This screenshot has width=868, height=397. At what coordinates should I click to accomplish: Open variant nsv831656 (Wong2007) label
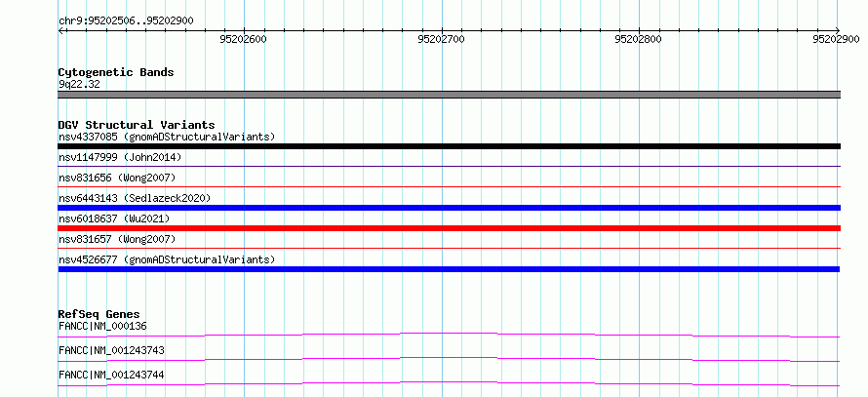(x=117, y=178)
